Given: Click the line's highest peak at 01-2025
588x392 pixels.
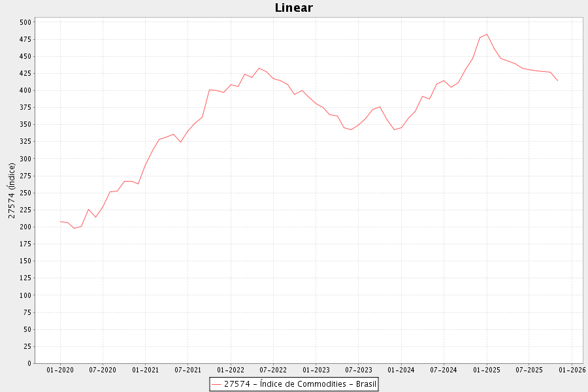Looking at the screenshot, I should 487,35.
